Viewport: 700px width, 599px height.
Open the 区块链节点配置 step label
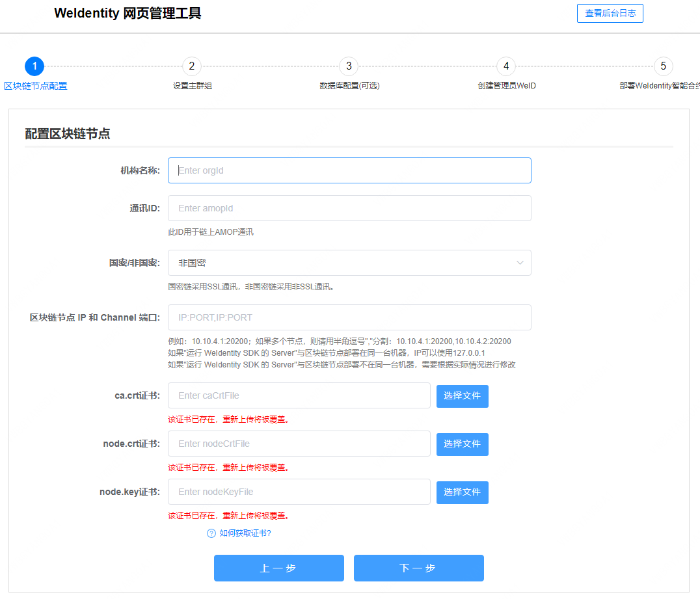tap(35, 86)
